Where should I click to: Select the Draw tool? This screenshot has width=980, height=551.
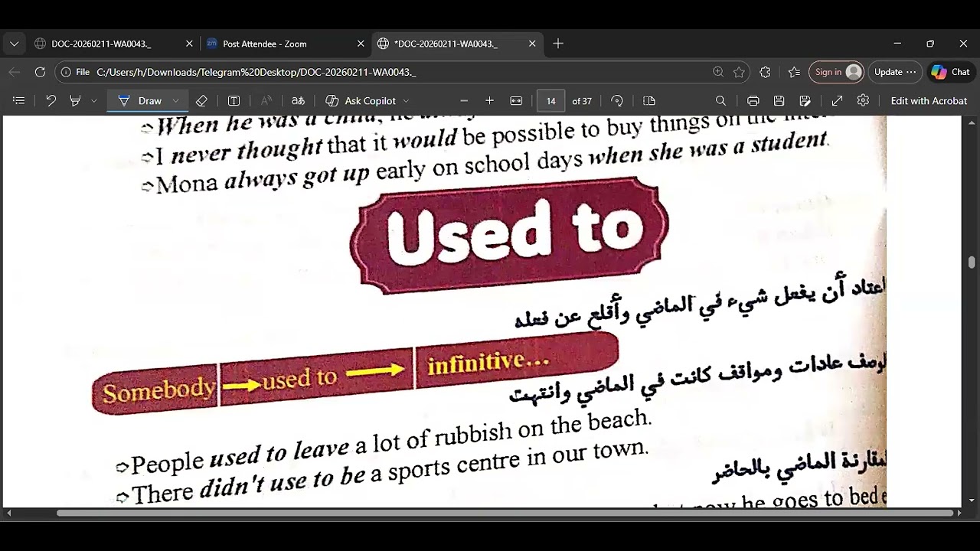(141, 100)
